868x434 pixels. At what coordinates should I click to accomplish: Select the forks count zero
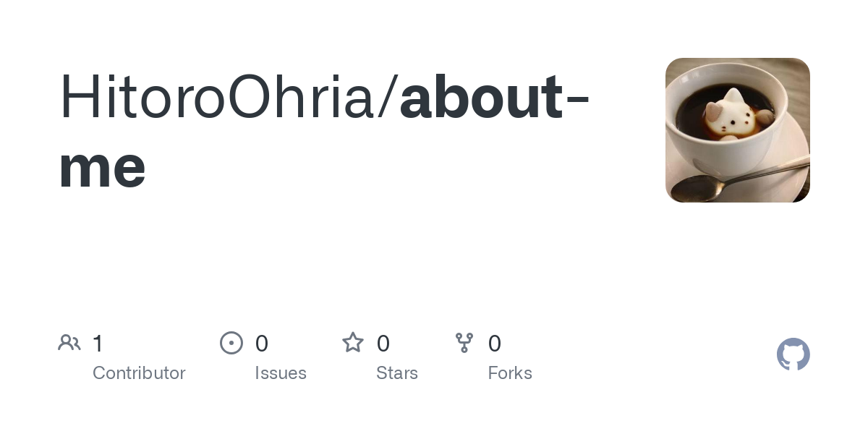pyautogui.click(x=495, y=343)
